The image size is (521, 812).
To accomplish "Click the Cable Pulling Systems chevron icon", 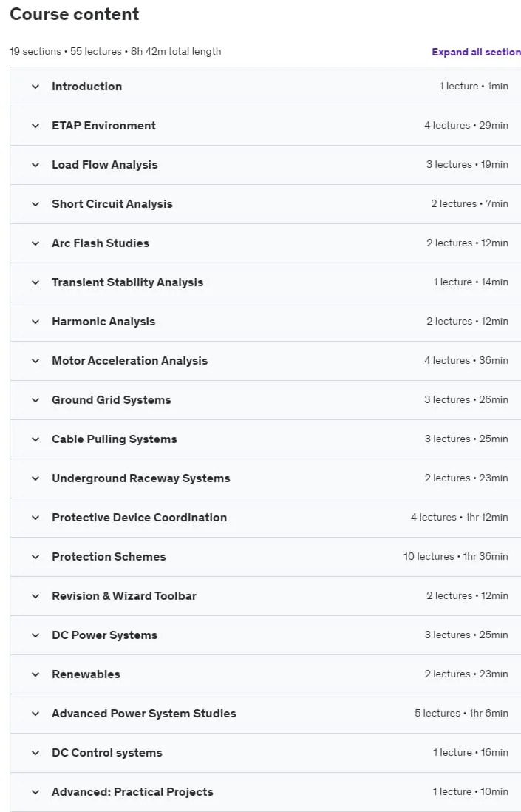I will [35, 439].
